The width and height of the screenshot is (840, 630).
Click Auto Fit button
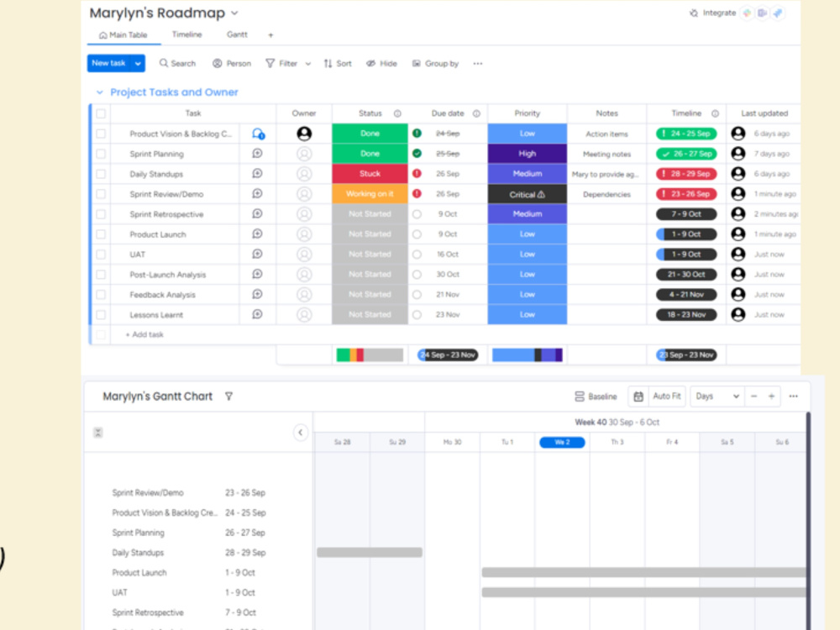point(666,396)
